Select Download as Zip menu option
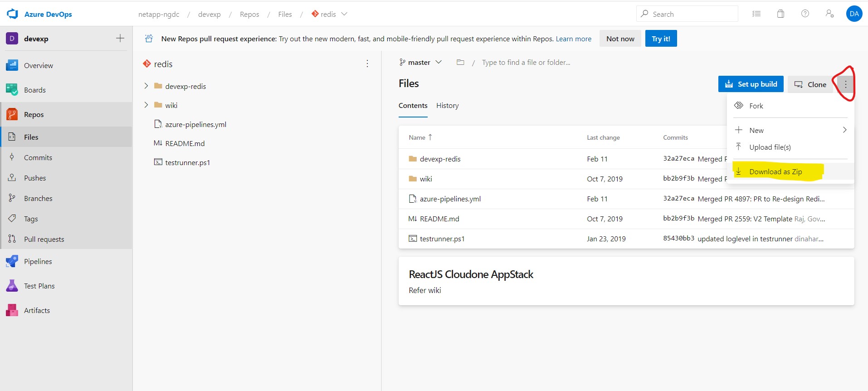The width and height of the screenshot is (868, 391). click(x=775, y=172)
